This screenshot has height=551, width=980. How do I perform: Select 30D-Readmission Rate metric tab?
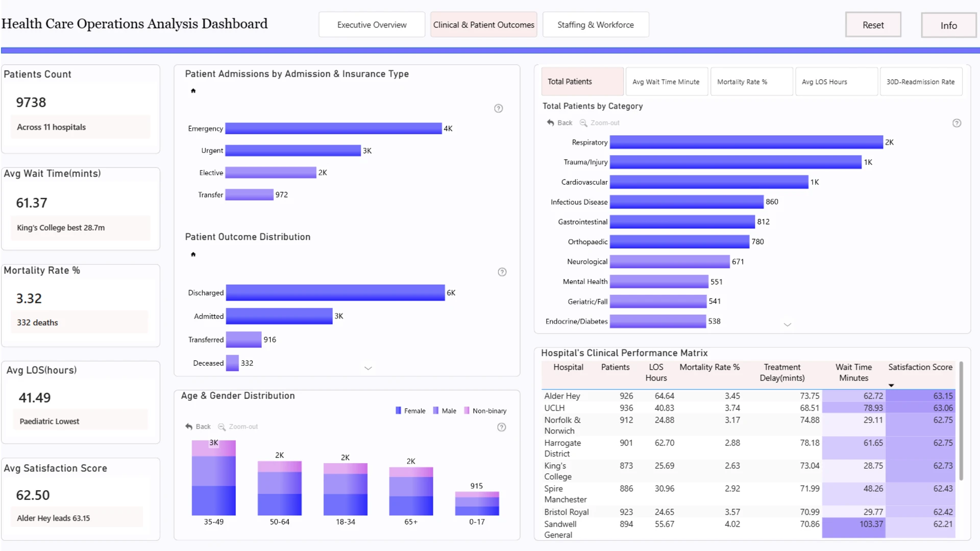(x=921, y=82)
